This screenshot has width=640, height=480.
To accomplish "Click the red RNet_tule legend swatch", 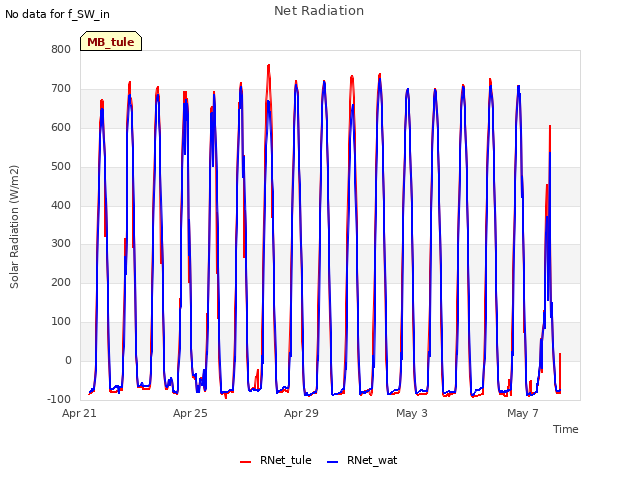I will [x=245, y=462].
